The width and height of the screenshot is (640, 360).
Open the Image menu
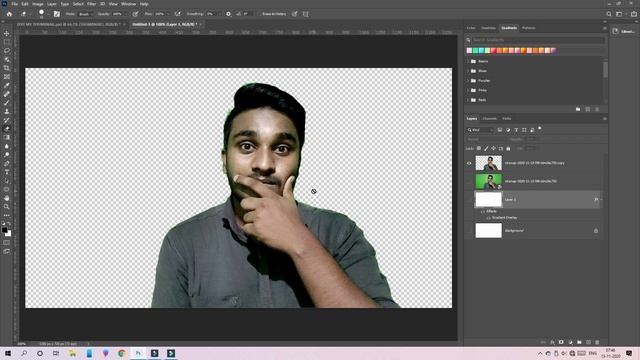tap(38, 4)
